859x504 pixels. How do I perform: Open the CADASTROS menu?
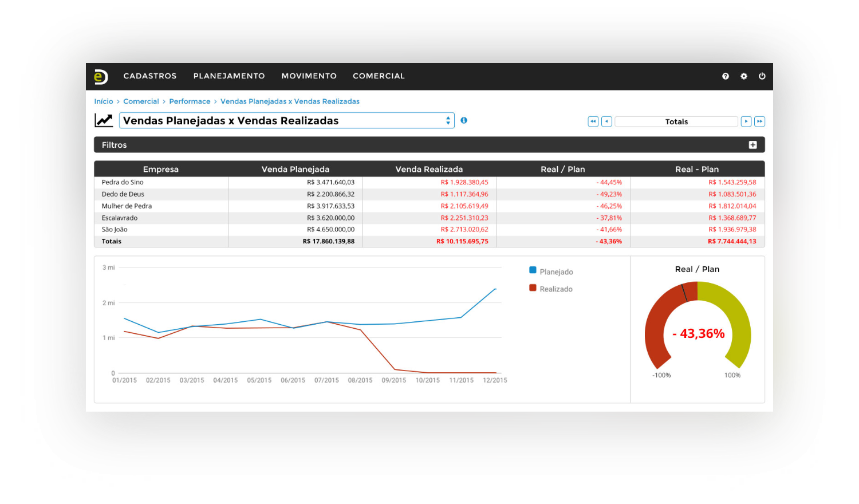click(150, 76)
